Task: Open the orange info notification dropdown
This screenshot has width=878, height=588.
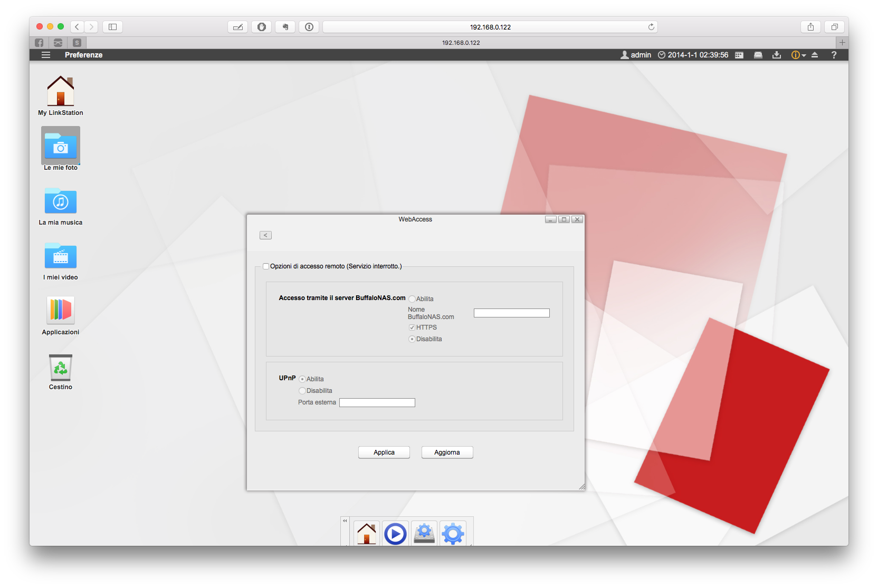Action: [x=798, y=55]
